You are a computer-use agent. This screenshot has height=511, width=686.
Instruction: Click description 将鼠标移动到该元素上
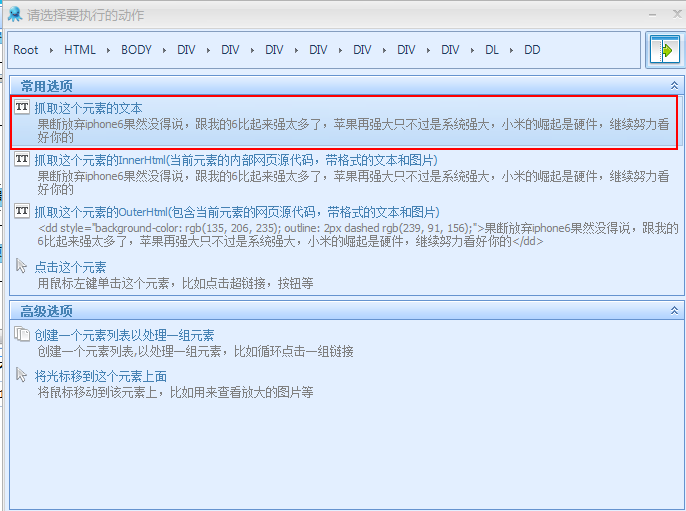(x=175, y=392)
